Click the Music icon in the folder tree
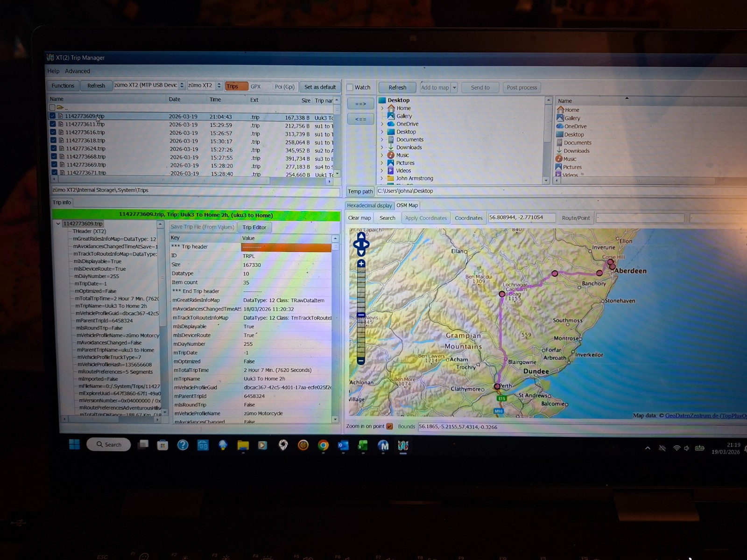Screen dimensions: 747x560 pos(391,155)
